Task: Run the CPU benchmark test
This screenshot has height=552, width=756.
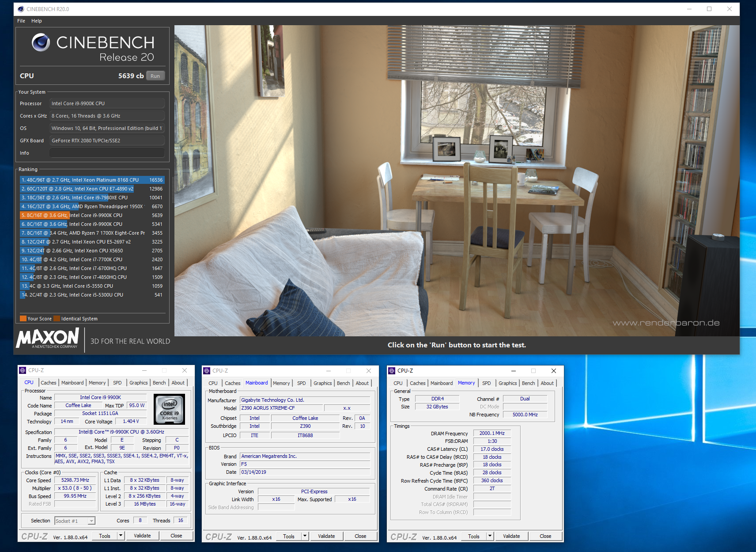Action: (x=155, y=76)
